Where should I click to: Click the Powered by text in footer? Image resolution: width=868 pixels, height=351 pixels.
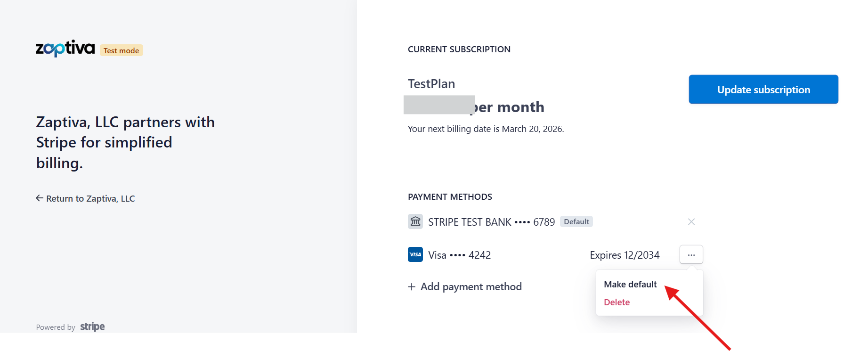(x=56, y=327)
